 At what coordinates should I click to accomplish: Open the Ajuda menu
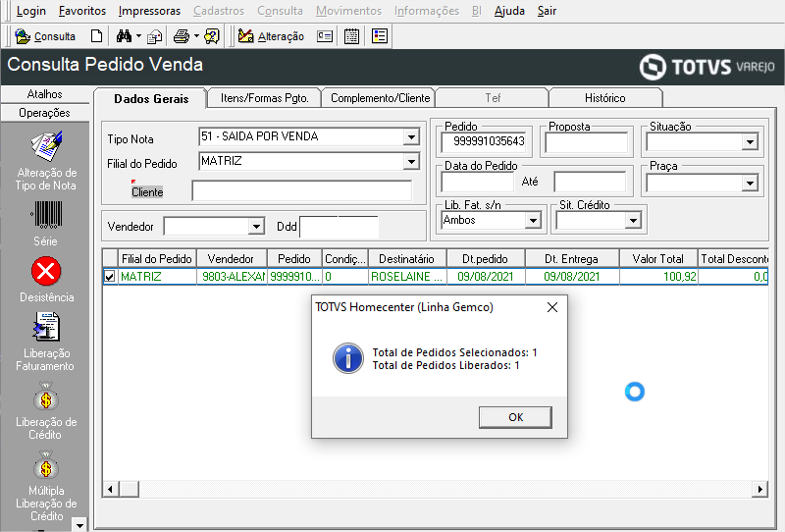(x=509, y=11)
